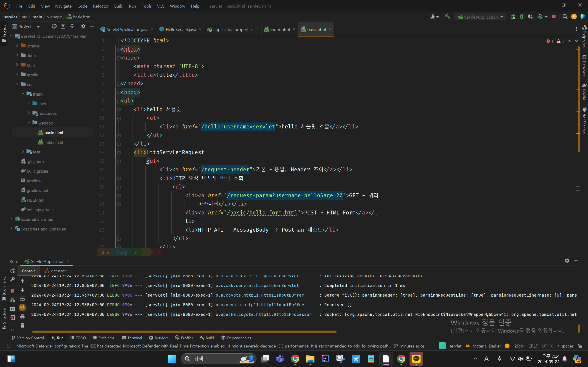
Task: Toggle scroll to end in console
Action: pos(22,308)
